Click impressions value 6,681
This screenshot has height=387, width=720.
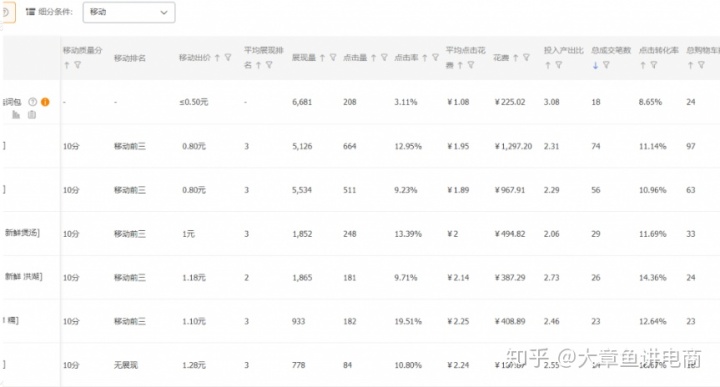pos(302,102)
